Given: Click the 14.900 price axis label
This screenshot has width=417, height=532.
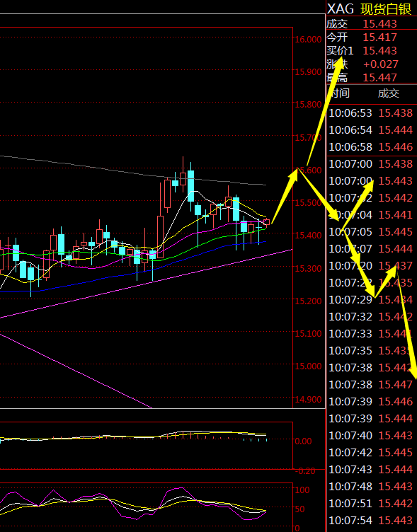Looking at the screenshot, I should click(308, 399).
